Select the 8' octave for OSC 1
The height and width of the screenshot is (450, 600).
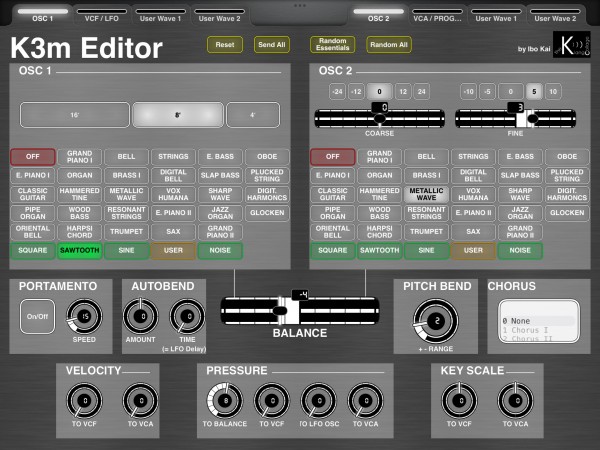point(178,115)
